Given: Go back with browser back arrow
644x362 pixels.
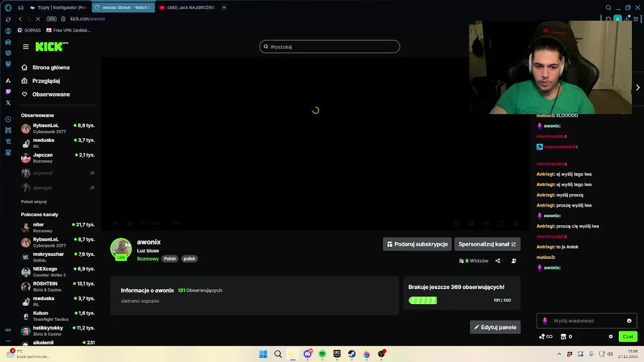Looking at the screenshot, I should click(x=20, y=19).
